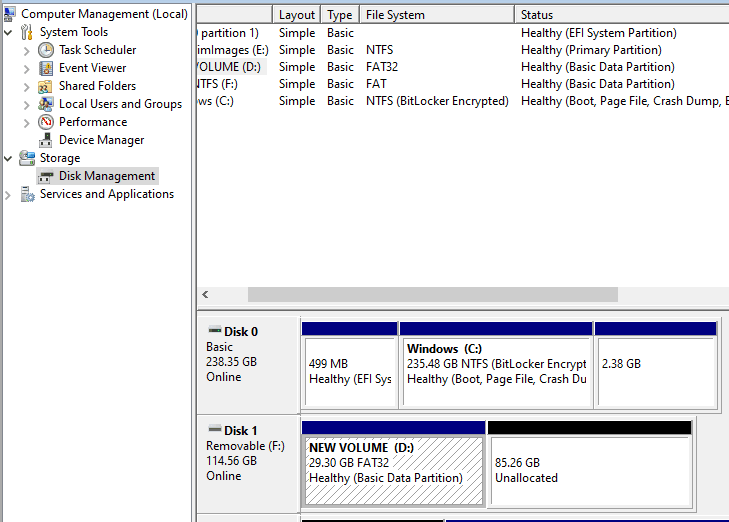Click the Performance monitor icon
The height and width of the screenshot is (522, 729).
(x=46, y=122)
